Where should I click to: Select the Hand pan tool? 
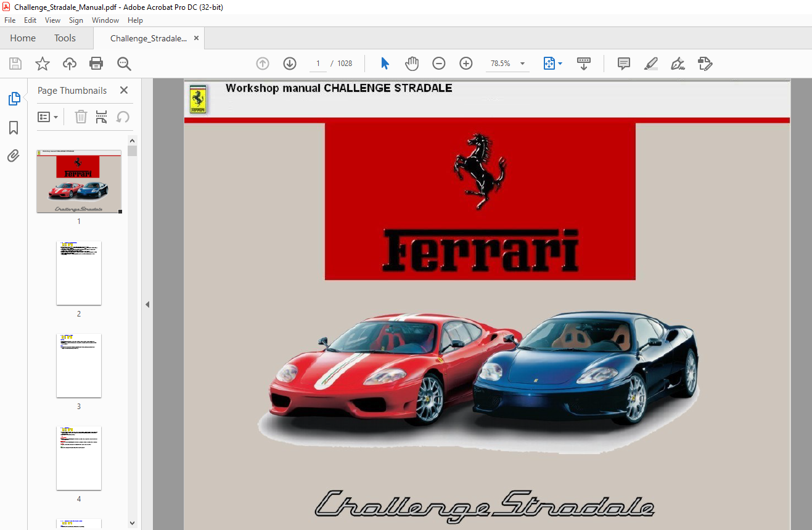(411, 64)
